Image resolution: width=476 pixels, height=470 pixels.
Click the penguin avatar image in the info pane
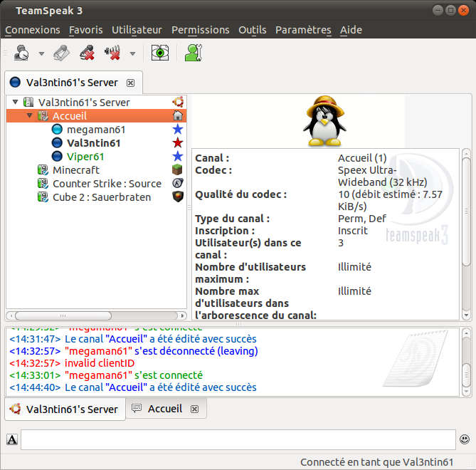(x=325, y=122)
